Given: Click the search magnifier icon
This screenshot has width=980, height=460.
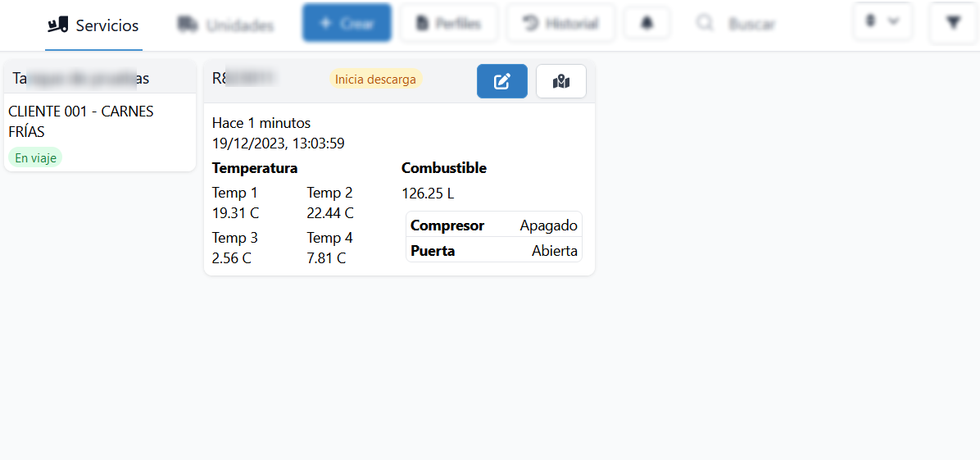Looking at the screenshot, I should point(705,24).
